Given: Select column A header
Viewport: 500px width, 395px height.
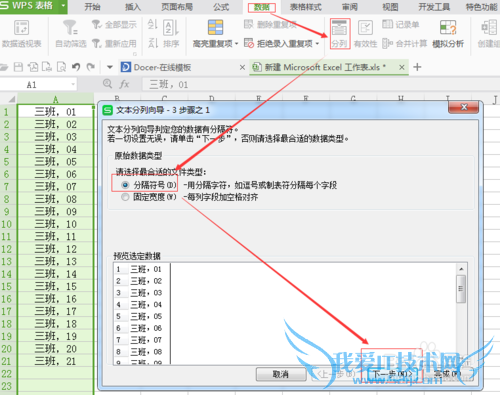Looking at the screenshot, I should (x=55, y=99).
